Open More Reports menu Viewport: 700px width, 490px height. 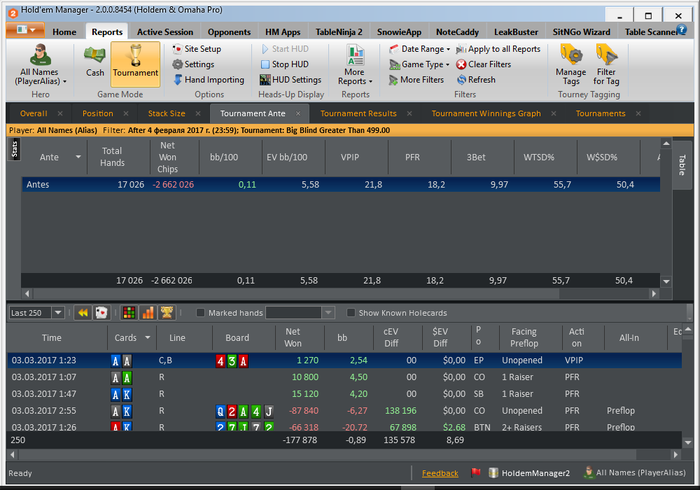click(x=355, y=65)
